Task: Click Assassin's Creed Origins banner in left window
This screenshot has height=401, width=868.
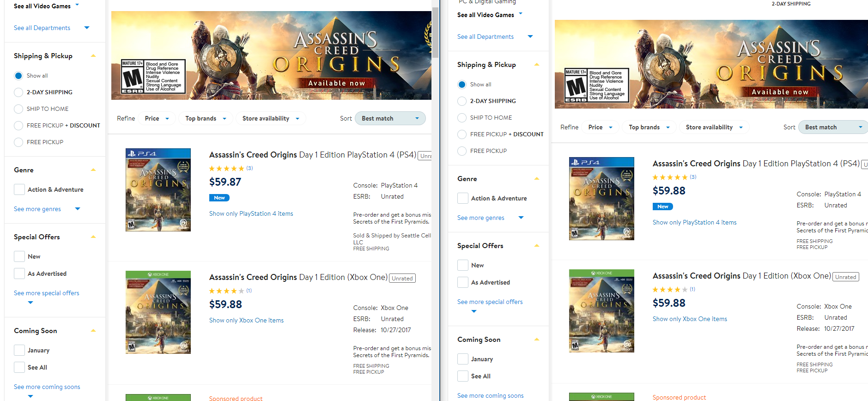Action: coord(271,55)
